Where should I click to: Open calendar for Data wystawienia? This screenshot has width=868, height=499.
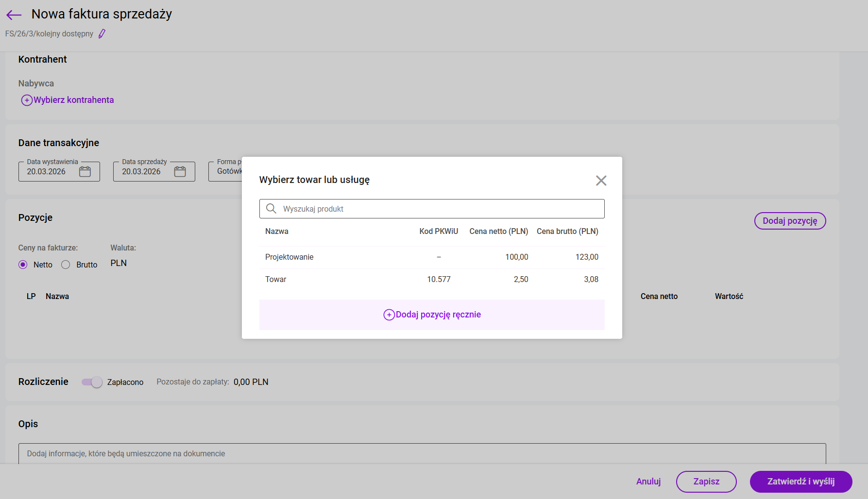tap(85, 172)
